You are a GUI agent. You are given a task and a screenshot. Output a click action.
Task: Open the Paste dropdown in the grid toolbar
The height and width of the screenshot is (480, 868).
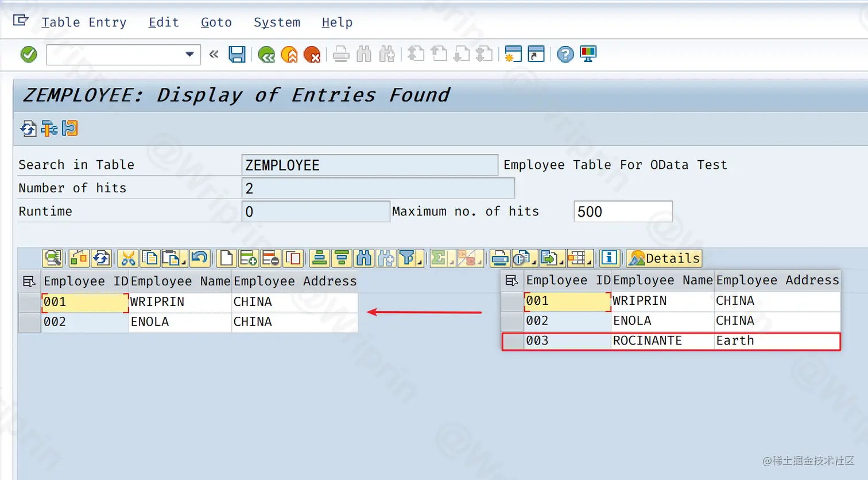click(174, 258)
